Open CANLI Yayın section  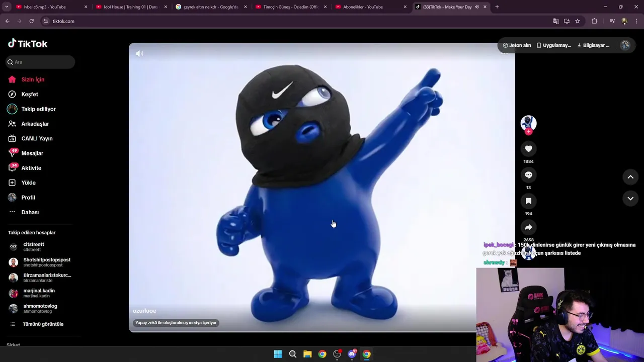[37, 138]
